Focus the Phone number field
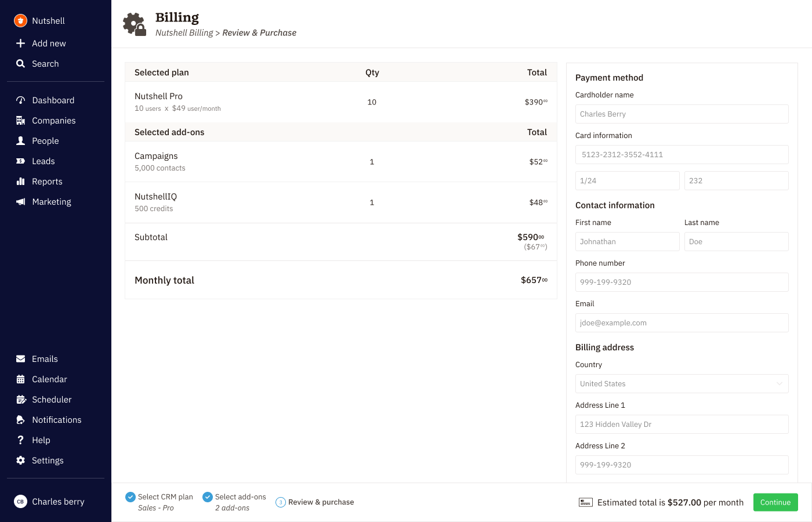Viewport: 812px width, 522px height. [682, 282]
